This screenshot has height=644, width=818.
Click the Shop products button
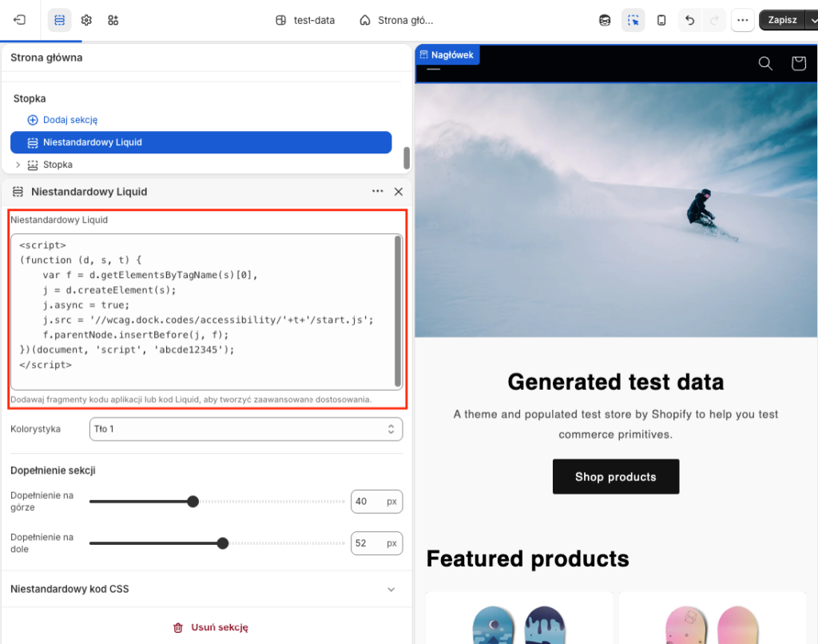(x=616, y=476)
